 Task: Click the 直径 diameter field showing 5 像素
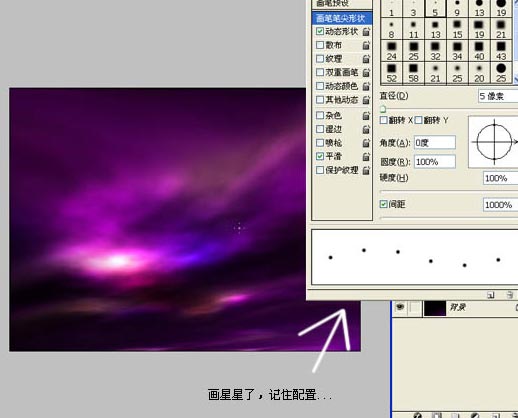498,96
